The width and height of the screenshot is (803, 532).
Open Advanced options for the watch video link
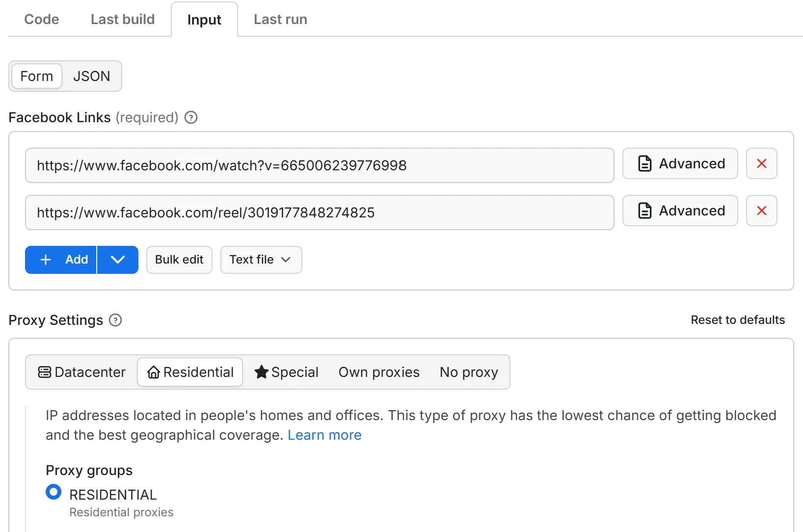pos(680,164)
